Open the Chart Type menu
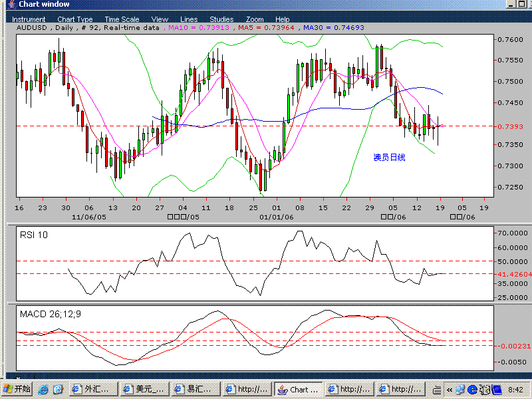This screenshot has width=532, height=399. (75, 19)
